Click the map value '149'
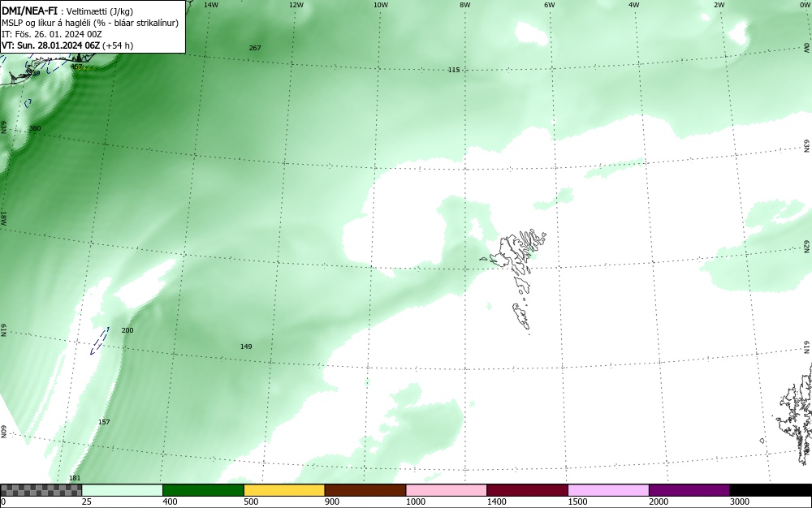The width and height of the screenshot is (812, 508). point(246,347)
